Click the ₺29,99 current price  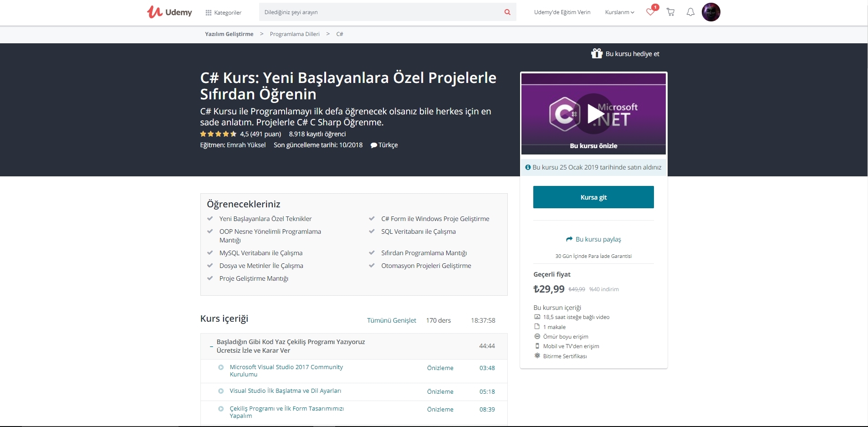click(x=549, y=289)
